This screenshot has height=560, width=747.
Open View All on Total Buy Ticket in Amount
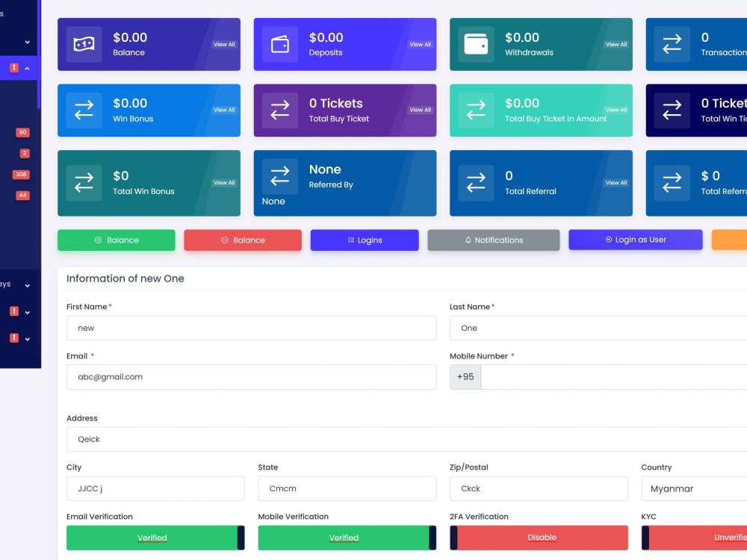(x=616, y=110)
